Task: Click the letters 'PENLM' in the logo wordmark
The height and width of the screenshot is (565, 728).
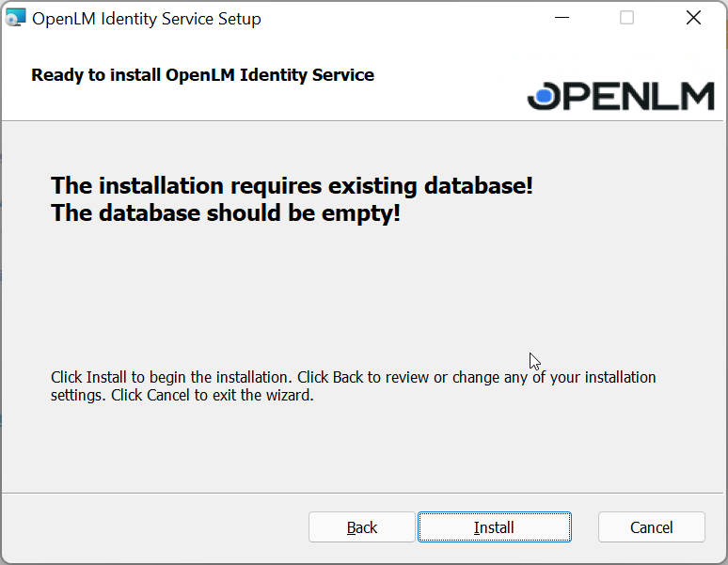Action: 640,97
